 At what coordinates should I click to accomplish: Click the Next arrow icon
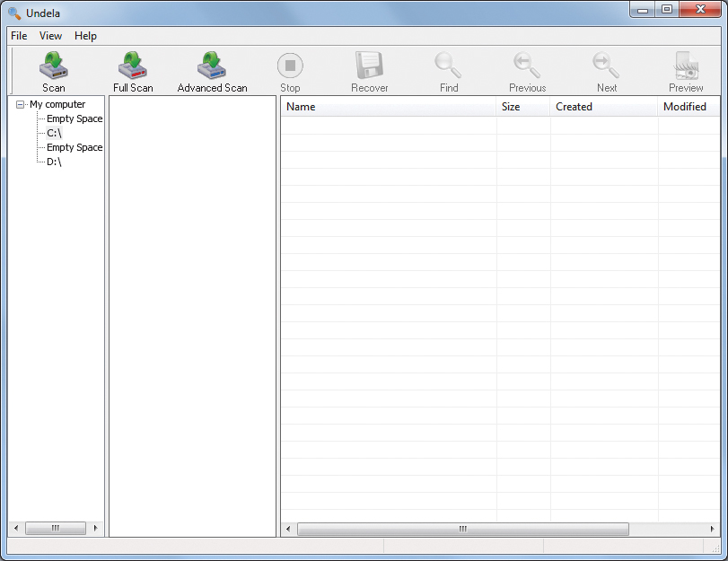(x=606, y=66)
